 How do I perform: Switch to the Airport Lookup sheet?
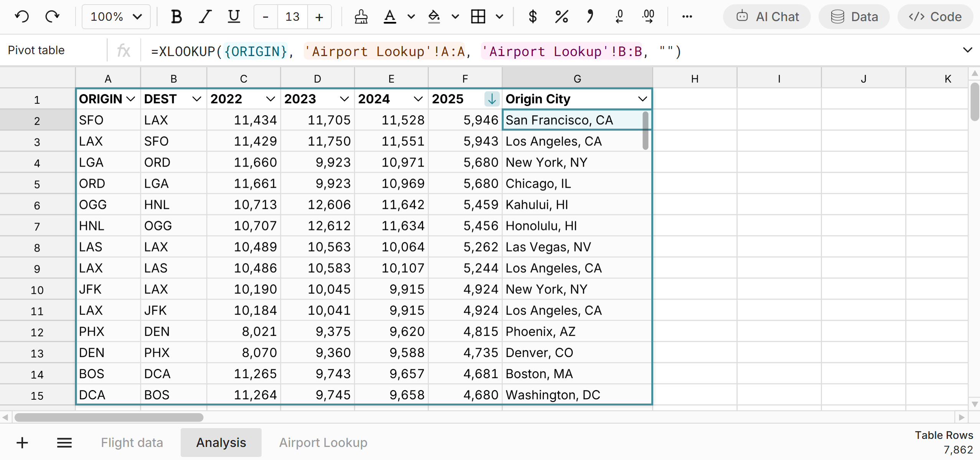pos(323,442)
